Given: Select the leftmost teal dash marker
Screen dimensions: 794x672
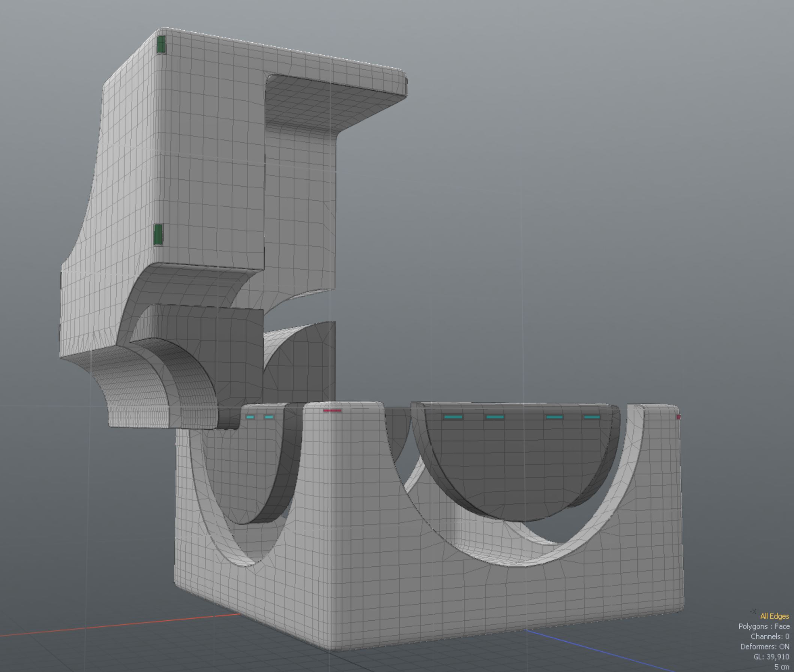Looking at the screenshot, I should click(x=250, y=417).
